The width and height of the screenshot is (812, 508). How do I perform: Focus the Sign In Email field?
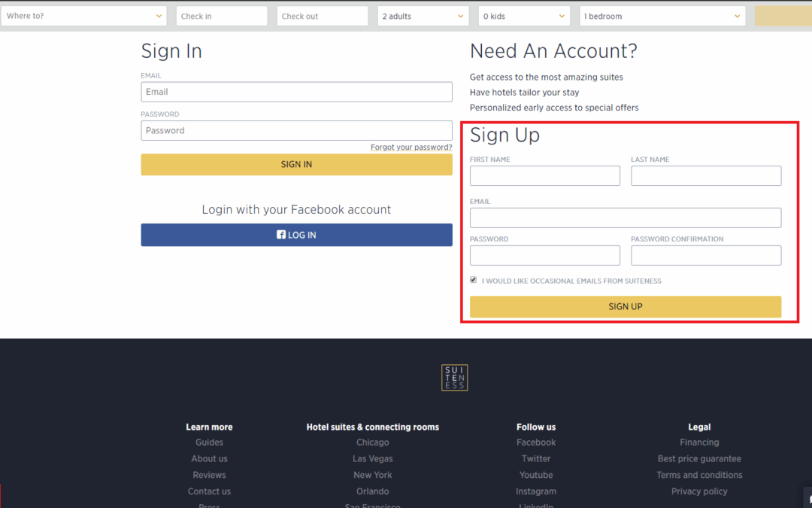point(296,92)
